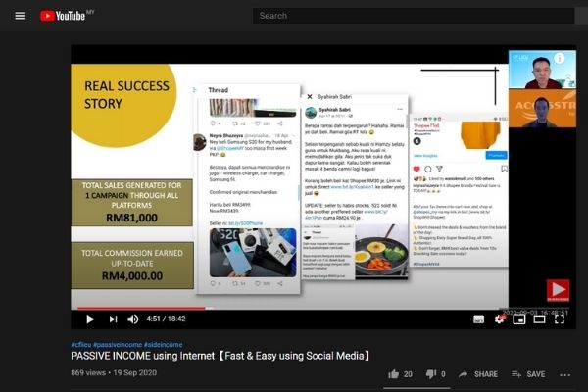588x392 pixels.
Task: Open the info card icon on the video
Action: tap(560, 58)
